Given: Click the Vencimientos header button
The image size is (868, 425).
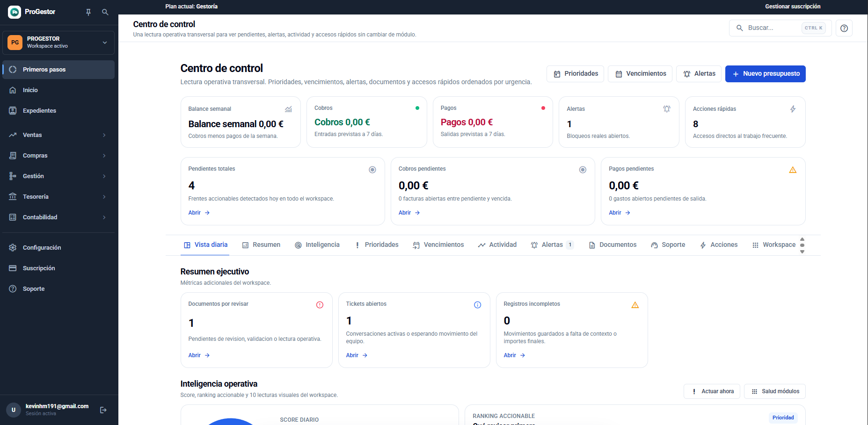Looking at the screenshot, I should pyautogui.click(x=641, y=74).
